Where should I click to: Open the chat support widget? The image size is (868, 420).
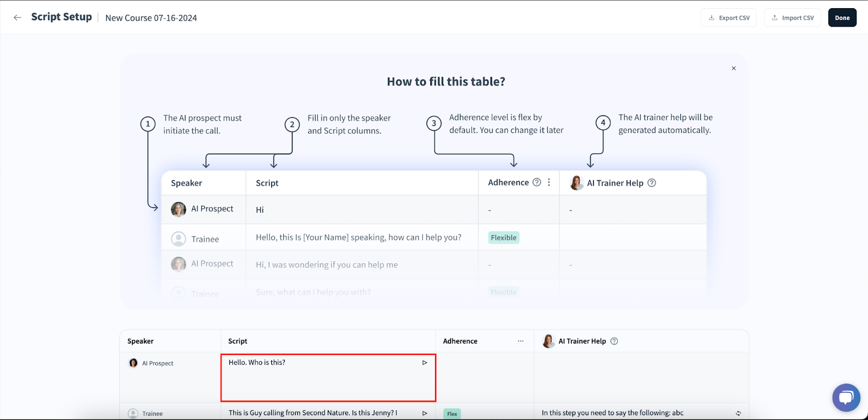846,397
